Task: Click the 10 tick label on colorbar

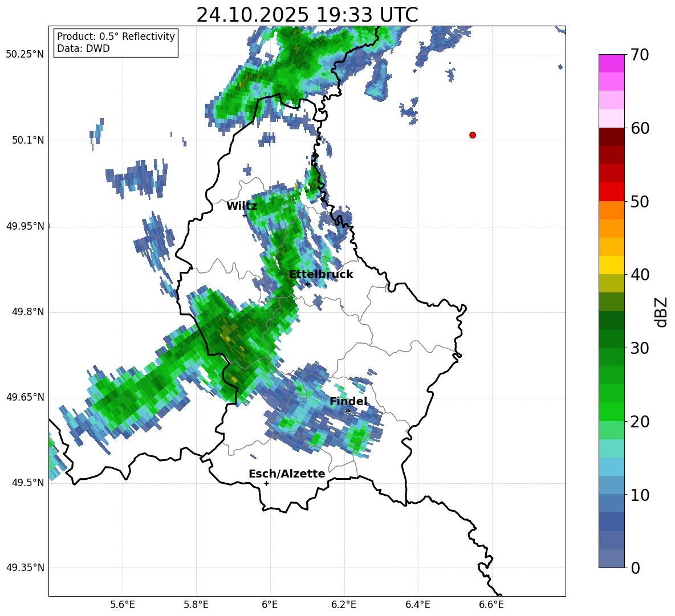Action: click(640, 495)
